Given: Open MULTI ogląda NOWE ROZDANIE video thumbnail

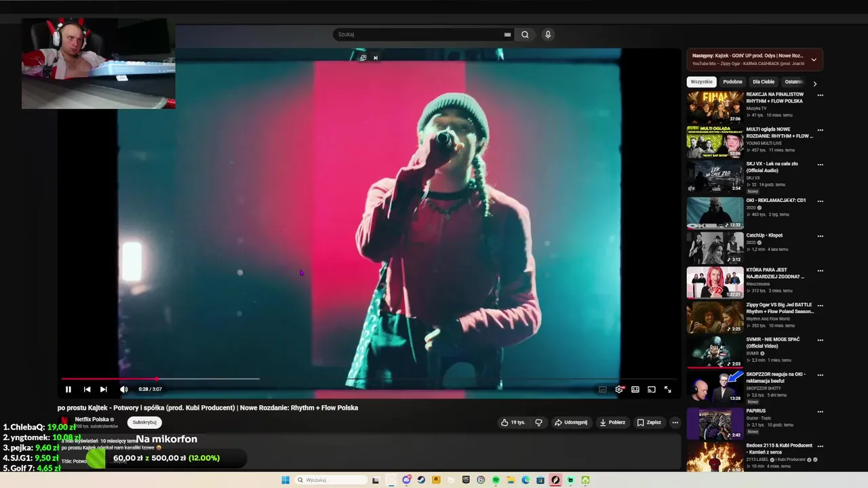Looking at the screenshot, I should (715, 142).
